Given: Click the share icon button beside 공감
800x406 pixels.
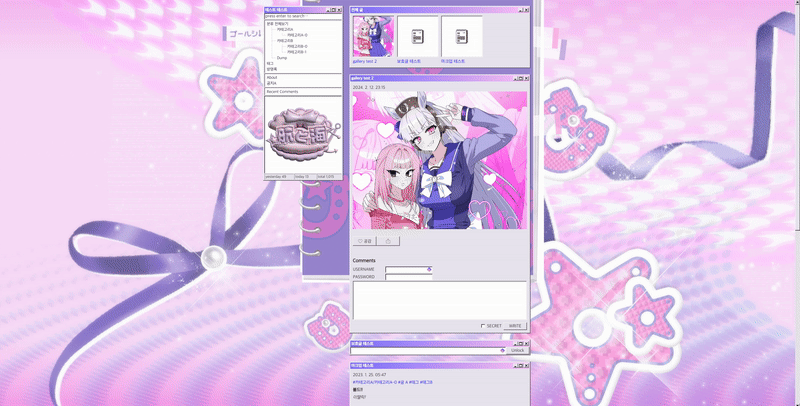Looking at the screenshot, I should (x=388, y=241).
